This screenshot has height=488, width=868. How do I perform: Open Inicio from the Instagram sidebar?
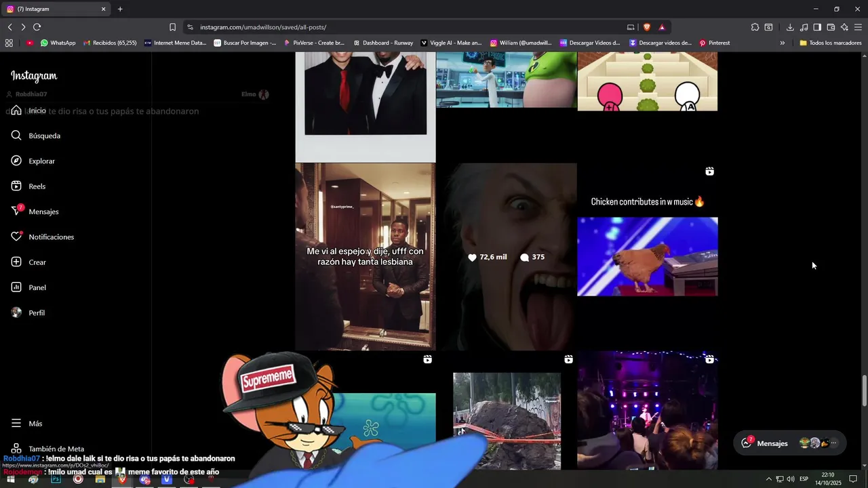[x=28, y=110]
